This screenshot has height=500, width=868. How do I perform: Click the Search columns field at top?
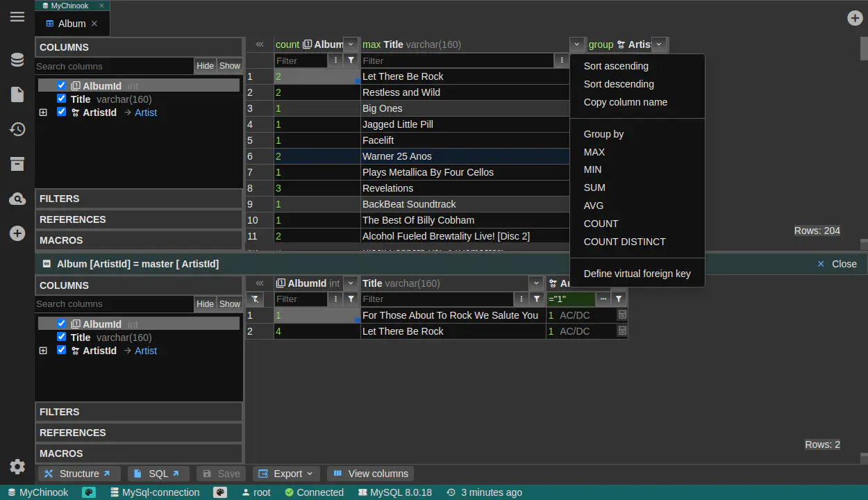point(114,66)
